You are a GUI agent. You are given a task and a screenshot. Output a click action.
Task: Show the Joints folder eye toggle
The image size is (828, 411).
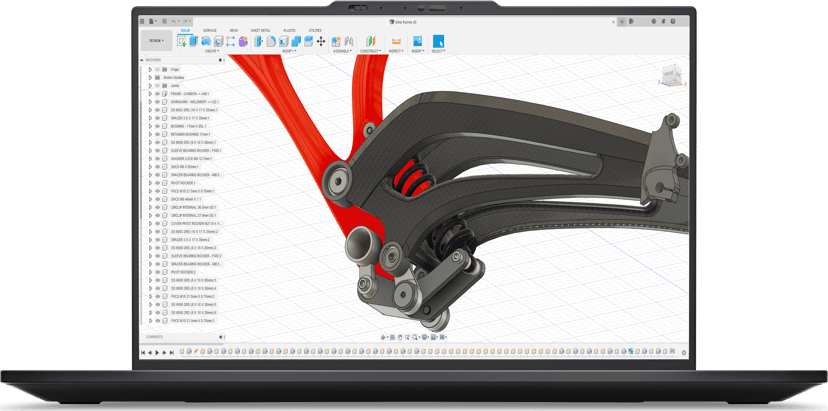pyautogui.click(x=157, y=86)
